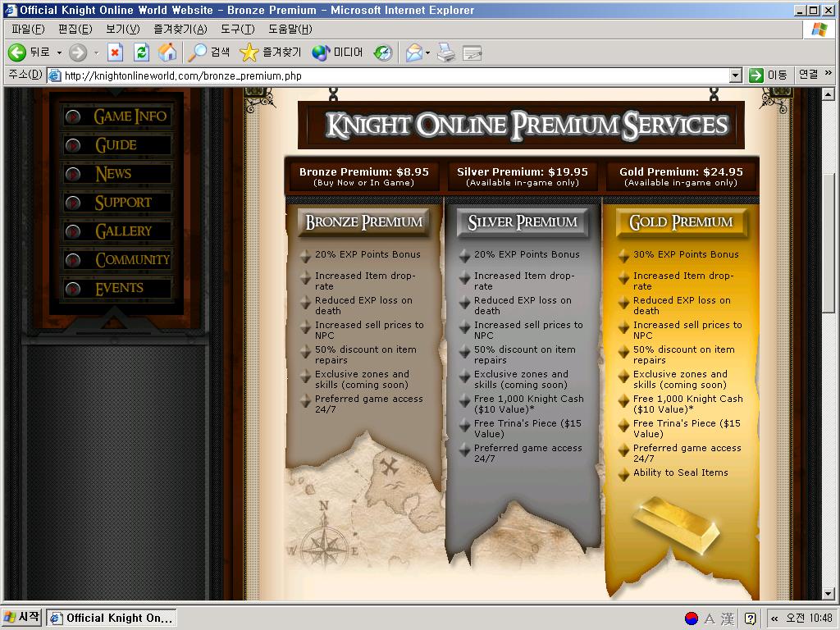Click the Bronze Premium banner button
This screenshot has width=840, height=630.
(x=363, y=222)
